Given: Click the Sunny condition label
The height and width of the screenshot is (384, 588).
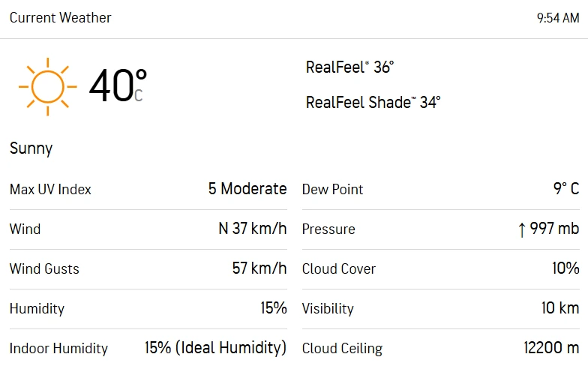Looking at the screenshot, I should coord(31,148).
